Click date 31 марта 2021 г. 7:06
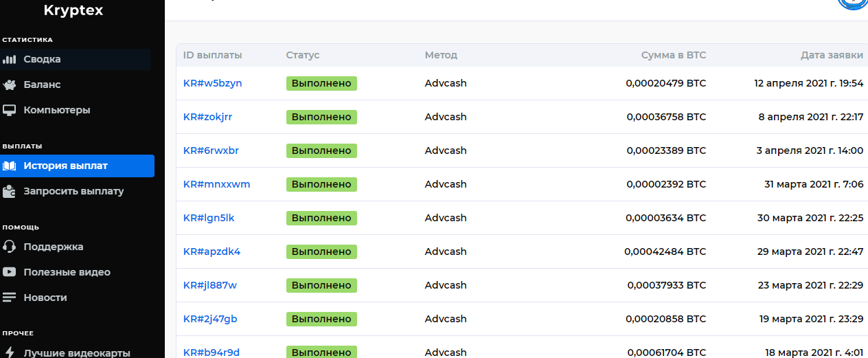This screenshot has height=358, width=868. click(814, 184)
